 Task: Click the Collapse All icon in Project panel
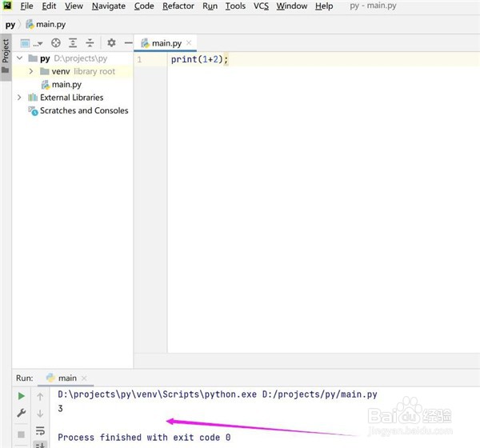[90, 43]
